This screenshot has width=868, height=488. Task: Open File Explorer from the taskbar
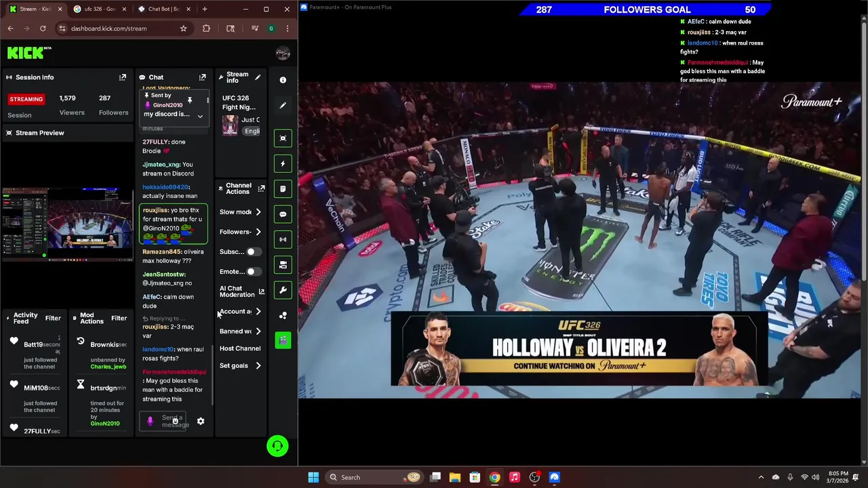click(x=455, y=477)
